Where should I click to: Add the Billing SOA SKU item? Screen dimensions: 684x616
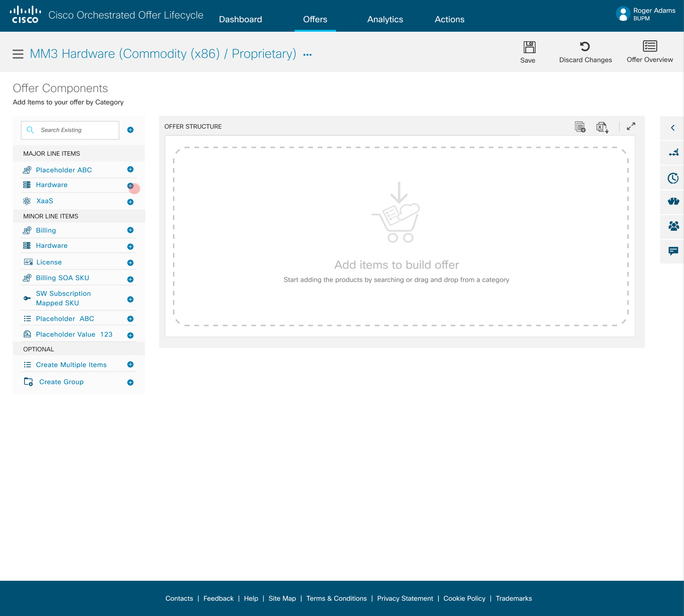[130, 279]
